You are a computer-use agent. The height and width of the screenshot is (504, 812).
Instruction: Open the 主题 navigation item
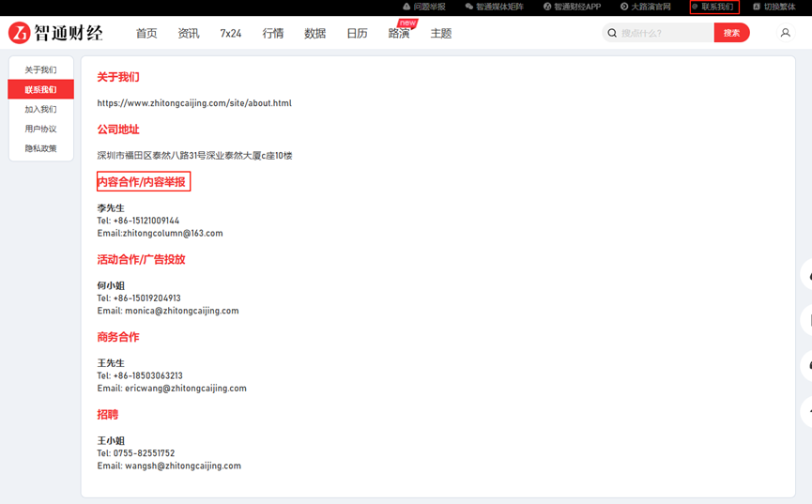pyautogui.click(x=441, y=33)
